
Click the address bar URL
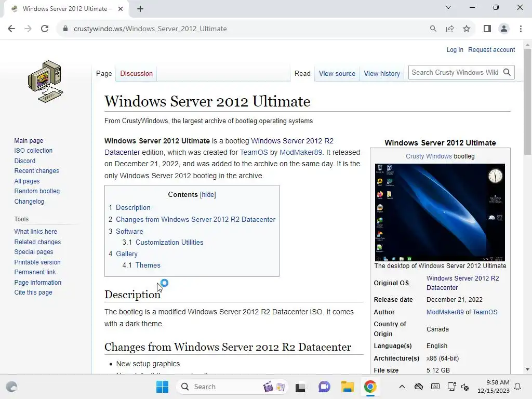[150, 29]
